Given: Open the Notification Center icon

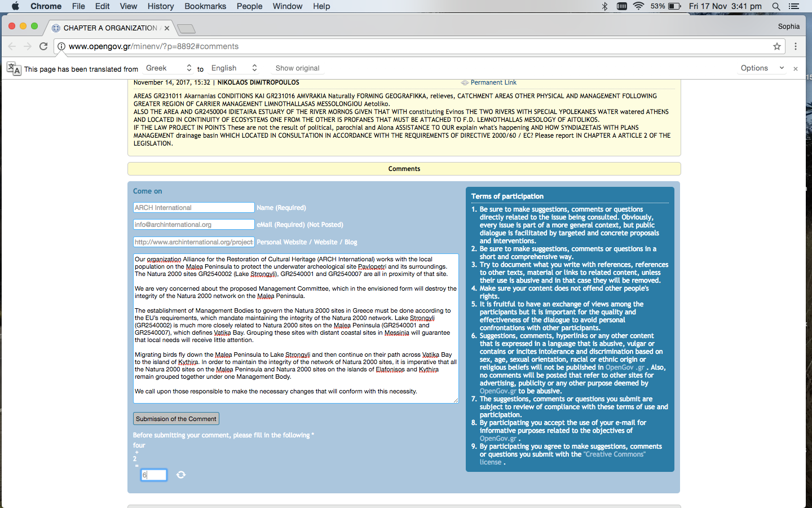Looking at the screenshot, I should (x=794, y=6).
